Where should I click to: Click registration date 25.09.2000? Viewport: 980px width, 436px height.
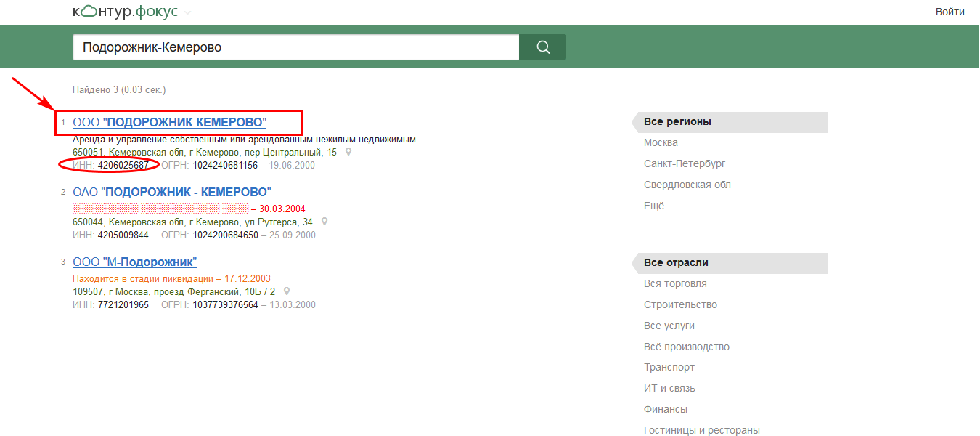click(x=293, y=235)
